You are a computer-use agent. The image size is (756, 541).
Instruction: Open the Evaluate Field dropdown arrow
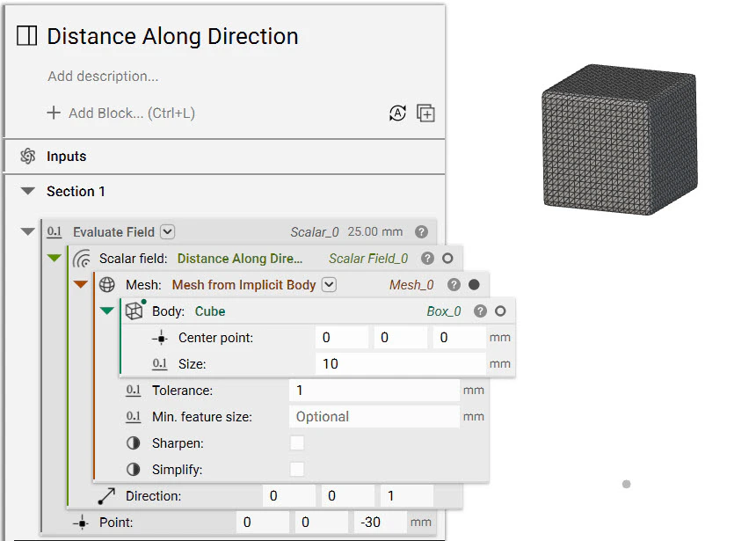(168, 232)
